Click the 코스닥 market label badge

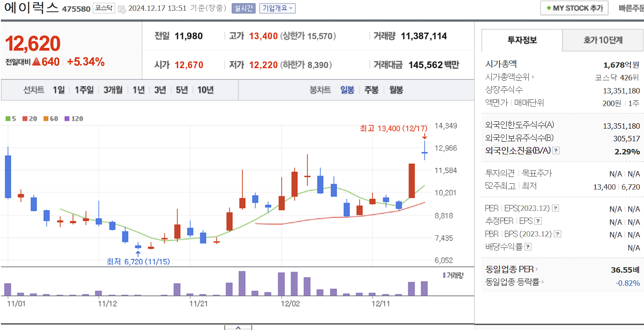[x=103, y=8]
